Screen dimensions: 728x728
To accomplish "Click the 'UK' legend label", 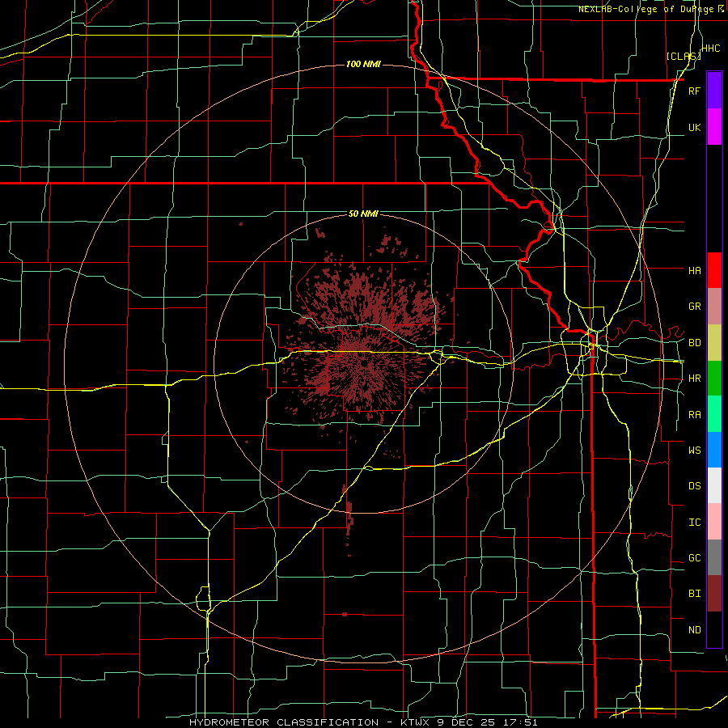I will (x=694, y=127).
